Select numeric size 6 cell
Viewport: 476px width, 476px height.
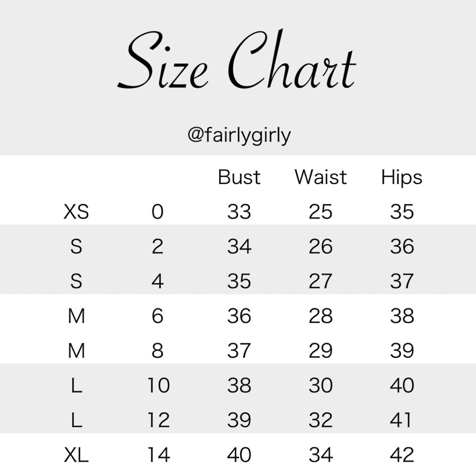click(158, 316)
